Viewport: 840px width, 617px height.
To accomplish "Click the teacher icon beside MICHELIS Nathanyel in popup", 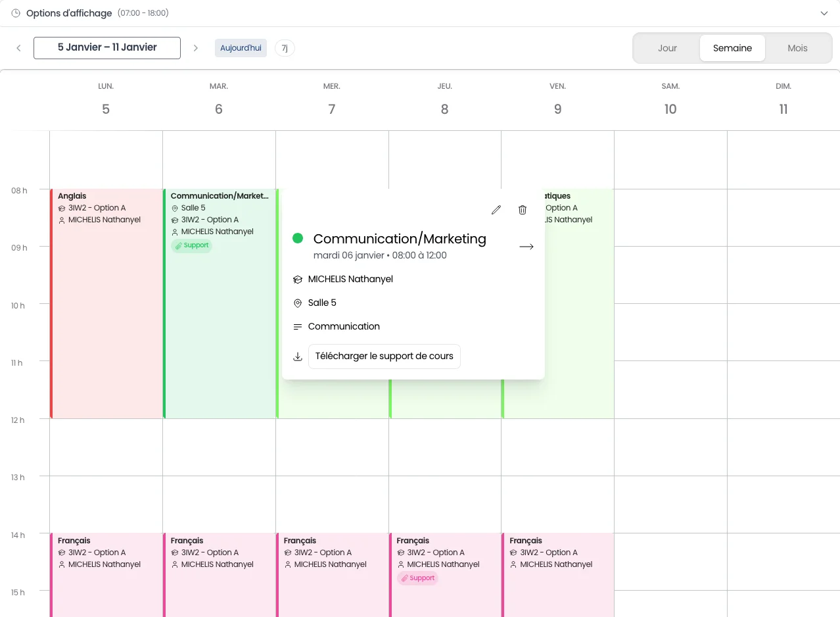I will pos(298,280).
